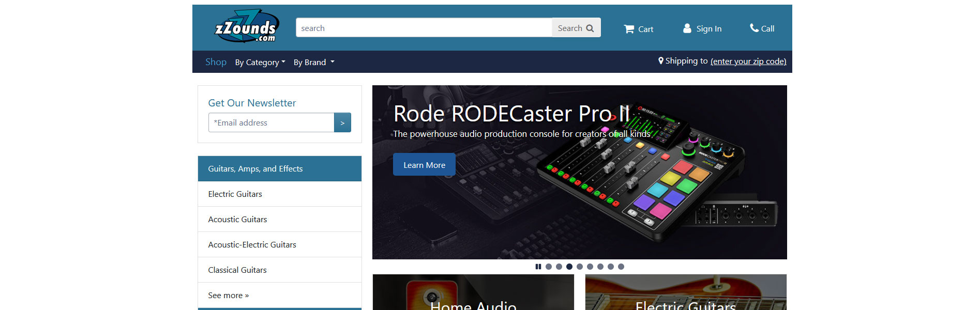980x310 pixels.
Task: Go to the fifth carousel slide dot
Action: [590, 267]
